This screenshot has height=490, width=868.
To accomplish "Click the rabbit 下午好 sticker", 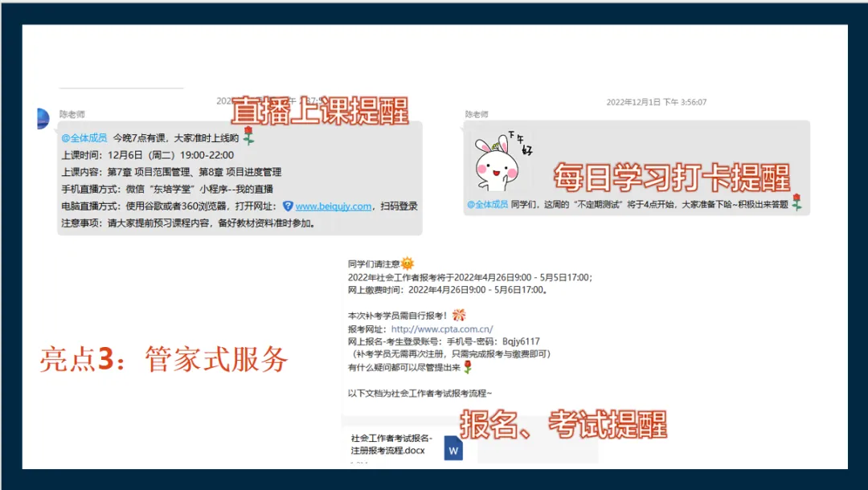I will click(x=502, y=161).
